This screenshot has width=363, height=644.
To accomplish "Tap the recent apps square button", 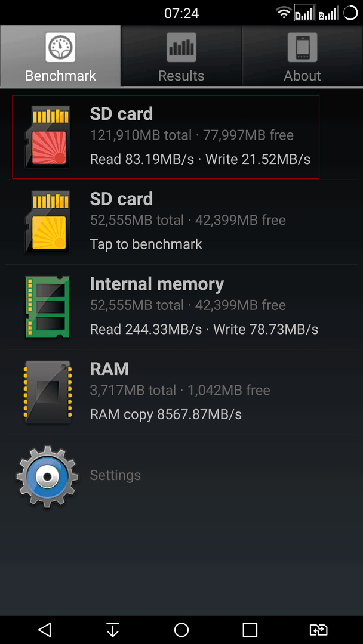I will [x=250, y=630].
